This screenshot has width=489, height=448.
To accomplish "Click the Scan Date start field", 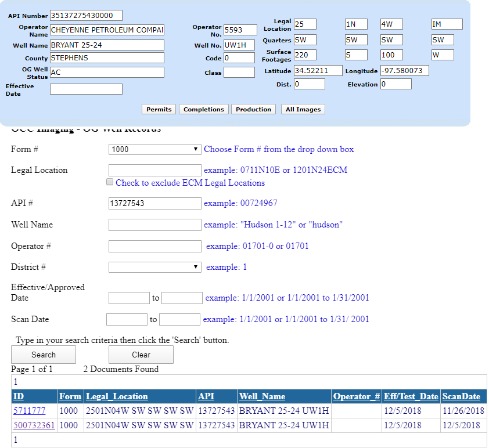I will point(127,319).
